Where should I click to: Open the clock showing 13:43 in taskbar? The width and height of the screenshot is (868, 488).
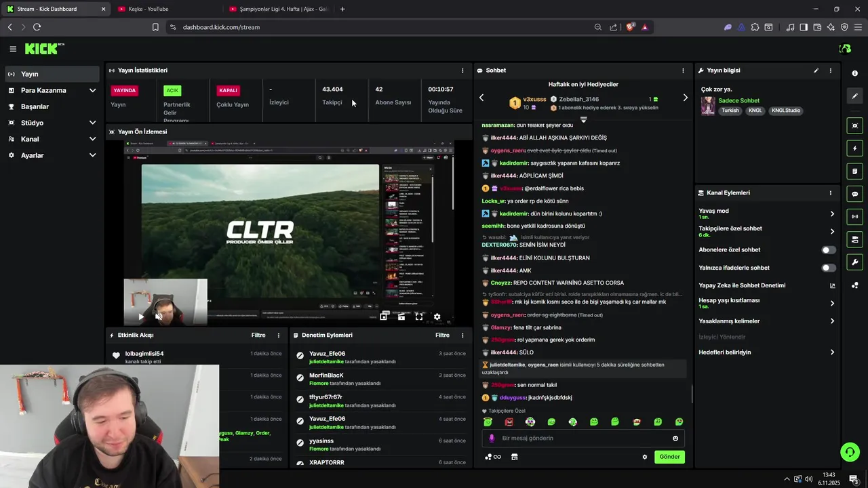829,479
